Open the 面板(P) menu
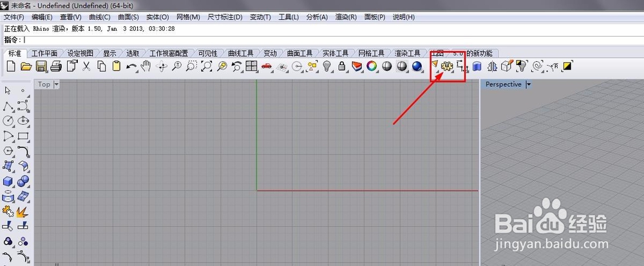This screenshot has width=644, height=266. (x=375, y=17)
